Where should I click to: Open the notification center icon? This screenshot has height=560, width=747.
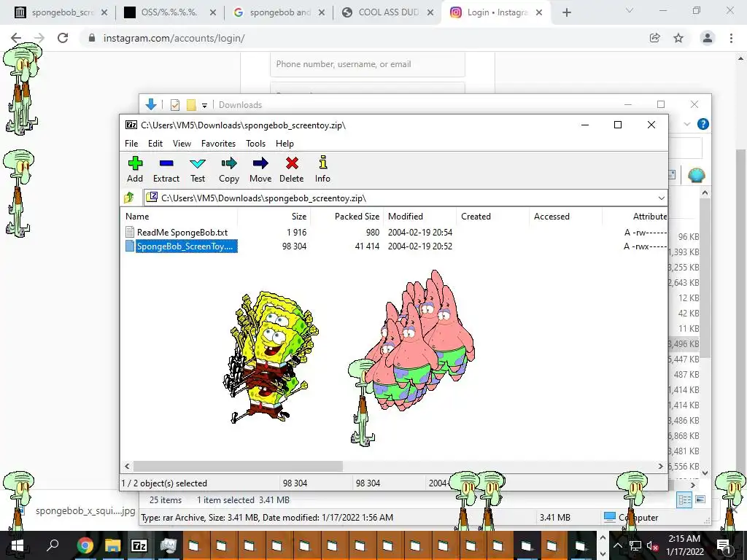coord(724,545)
